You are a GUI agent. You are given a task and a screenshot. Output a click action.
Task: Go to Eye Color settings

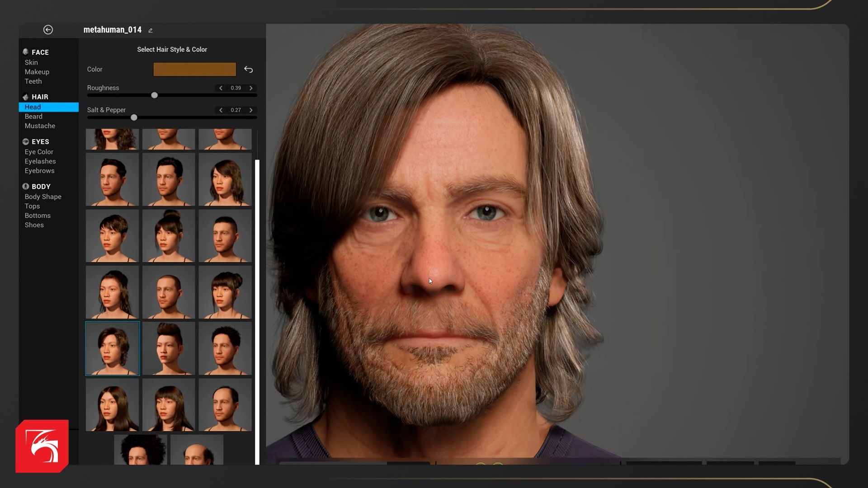coord(39,152)
